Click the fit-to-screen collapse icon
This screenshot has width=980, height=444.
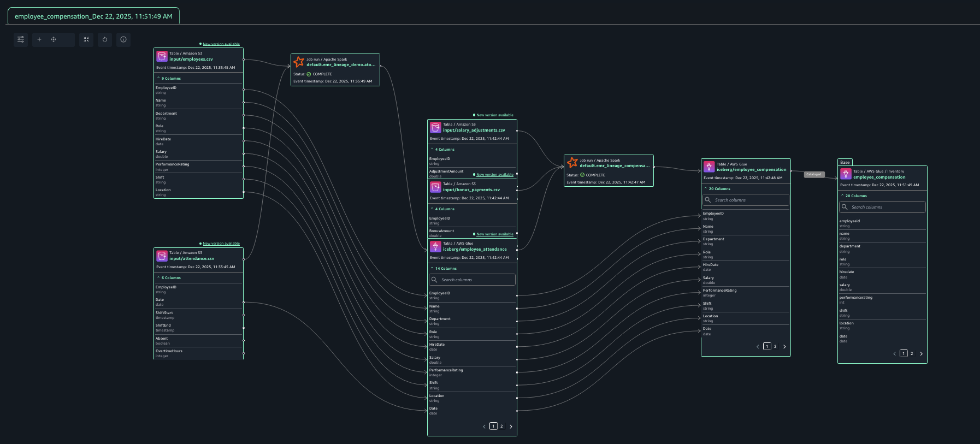86,39
